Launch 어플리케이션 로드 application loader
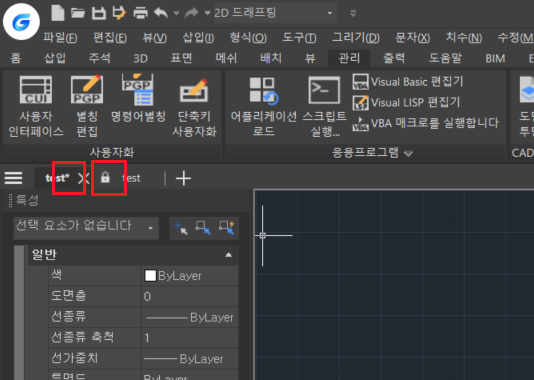 tap(264, 106)
